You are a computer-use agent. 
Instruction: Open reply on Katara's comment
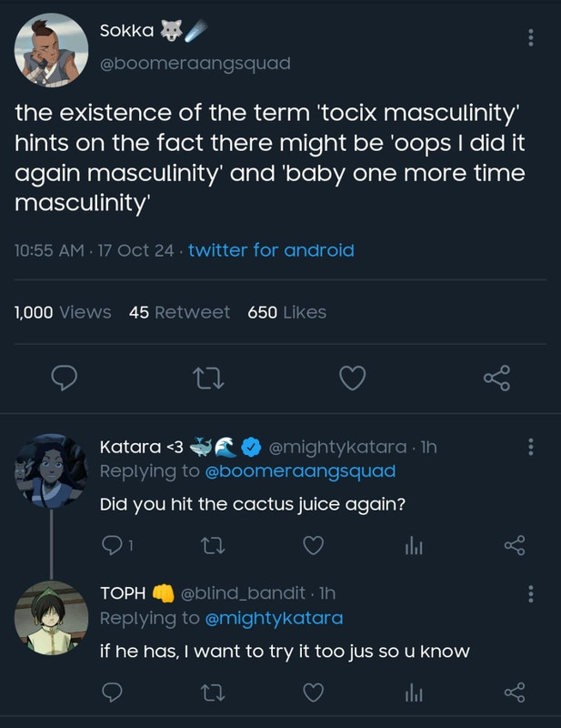coord(110,545)
